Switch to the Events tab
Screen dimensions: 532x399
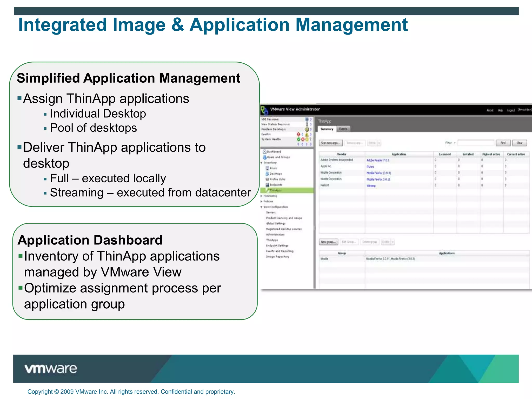[343, 129]
